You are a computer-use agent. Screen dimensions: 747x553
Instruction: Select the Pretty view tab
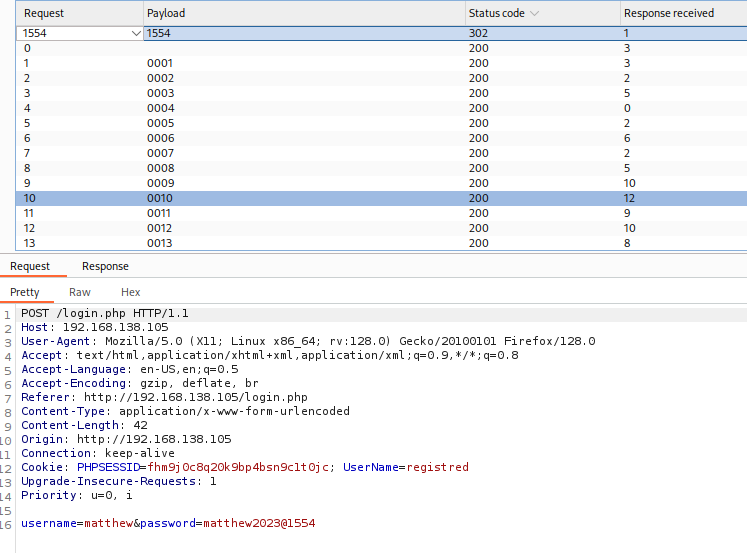point(25,292)
